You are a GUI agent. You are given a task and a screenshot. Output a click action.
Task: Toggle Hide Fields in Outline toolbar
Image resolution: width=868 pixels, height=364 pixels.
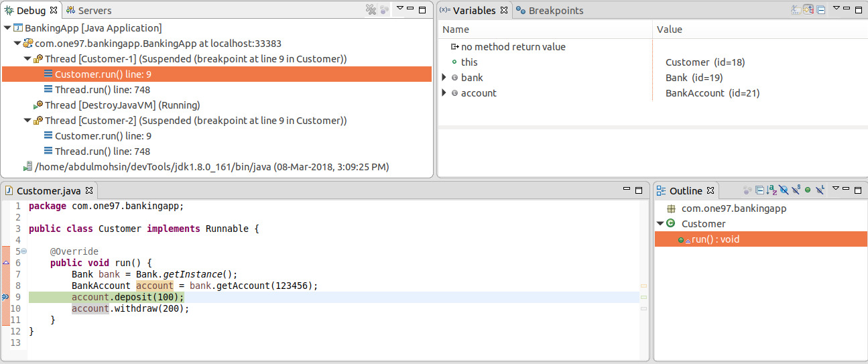pyautogui.click(x=784, y=190)
